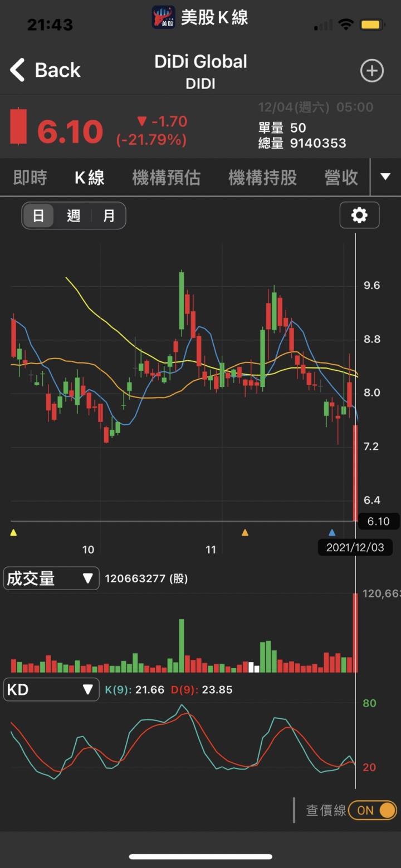The image size is (401, 868).
Task: Open chart settings gear icon
Action: pyautogui.click(x=359, y=215)
